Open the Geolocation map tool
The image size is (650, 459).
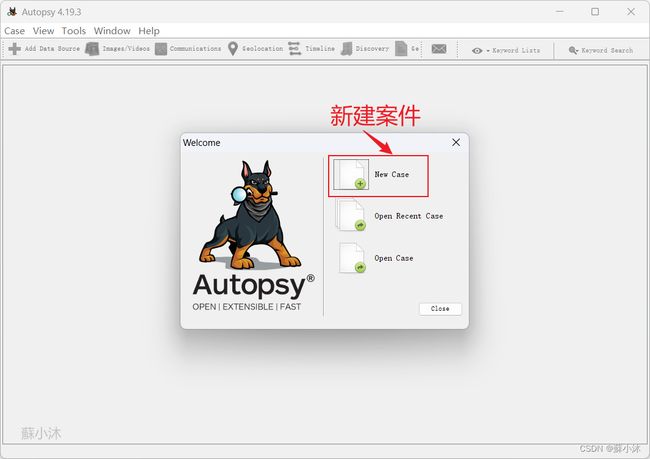coord(256,49)
